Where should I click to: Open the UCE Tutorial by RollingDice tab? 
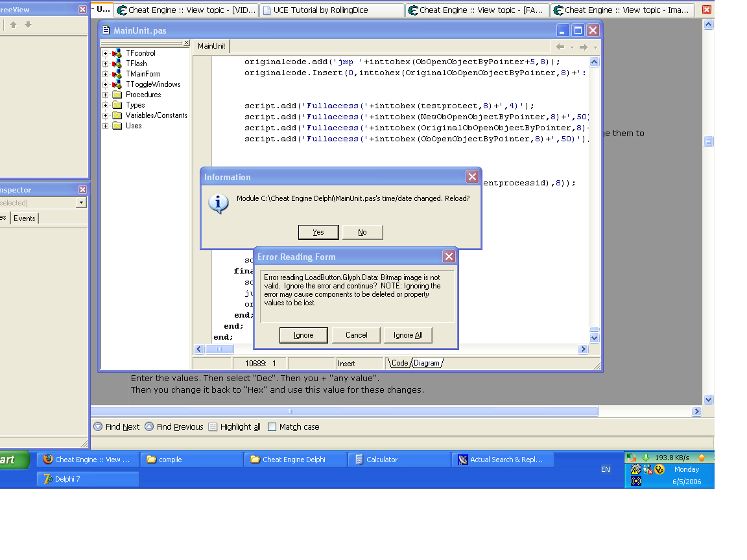click(331, 10)
